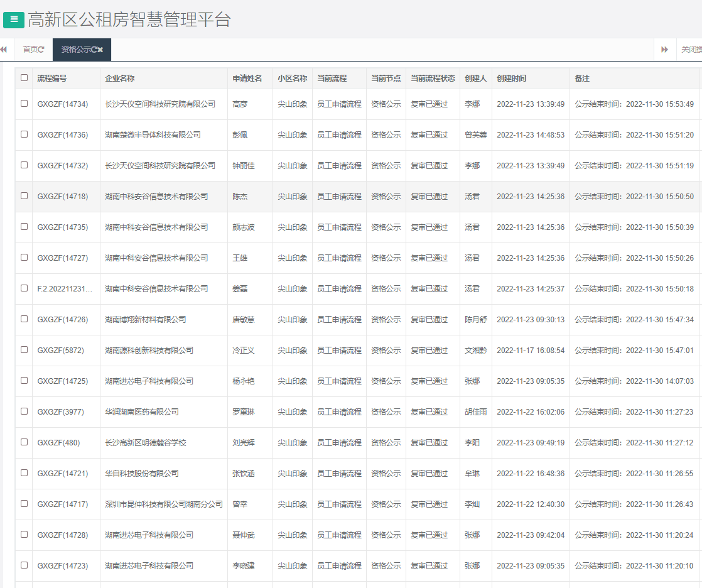Select the checkbox for GXGZF(14718) row
Screen dimensions: 702x588
(24, 196)
